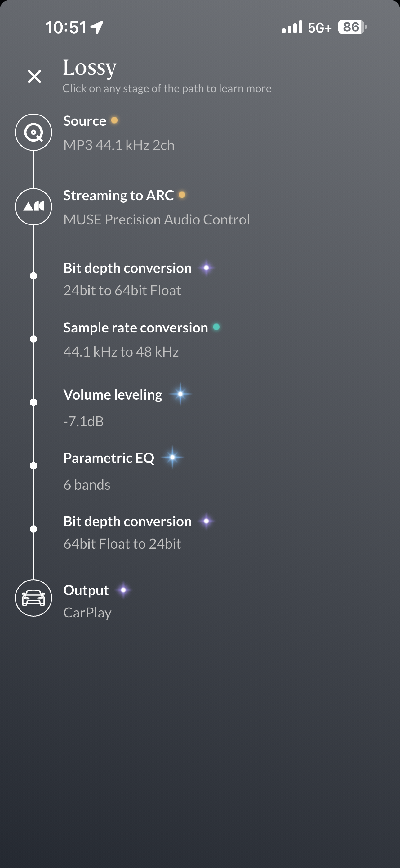Select the 64bit Float to 24bit stage
Screen dimensions: 400x868
122,544
